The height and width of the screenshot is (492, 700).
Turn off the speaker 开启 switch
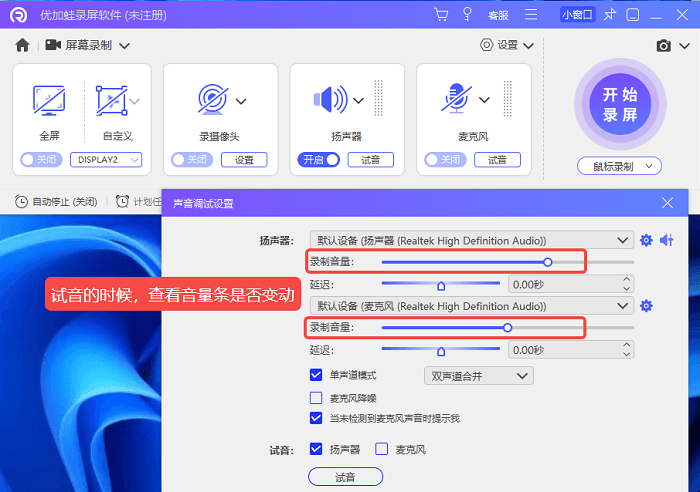(x=319, y=159)
